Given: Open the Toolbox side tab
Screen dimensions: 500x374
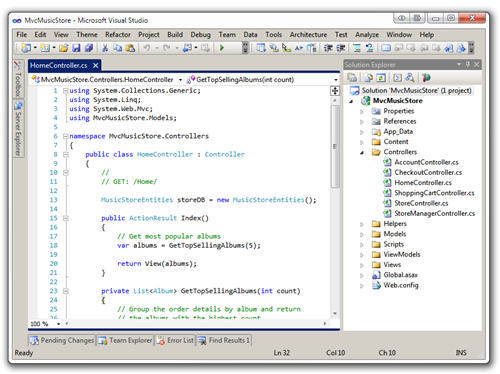Looking at the screenshot, I should pos(18,79).
